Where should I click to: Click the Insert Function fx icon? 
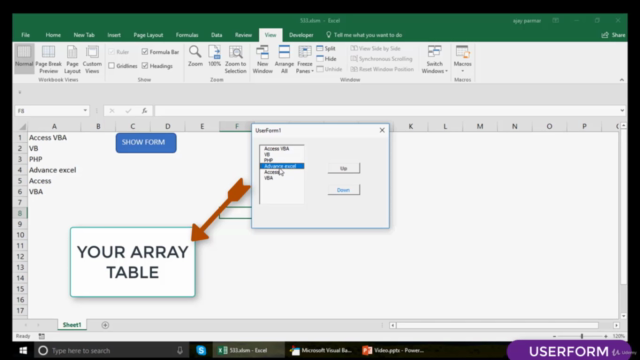[144, 111]
